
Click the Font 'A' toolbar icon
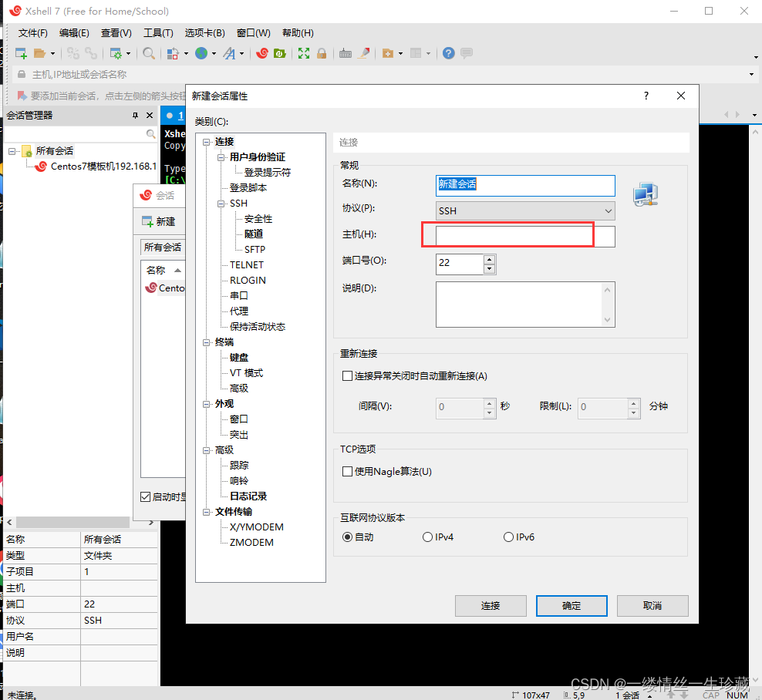[229, 53]
